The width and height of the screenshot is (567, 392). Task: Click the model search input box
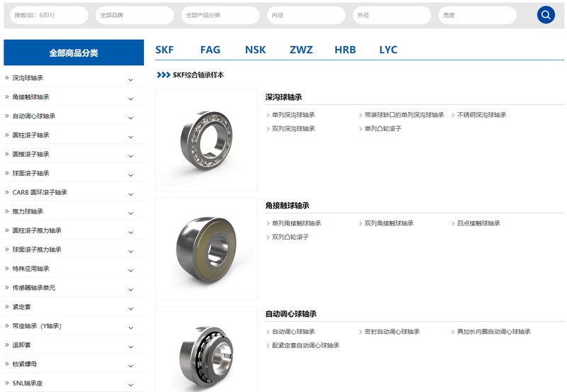click(49, 15)
